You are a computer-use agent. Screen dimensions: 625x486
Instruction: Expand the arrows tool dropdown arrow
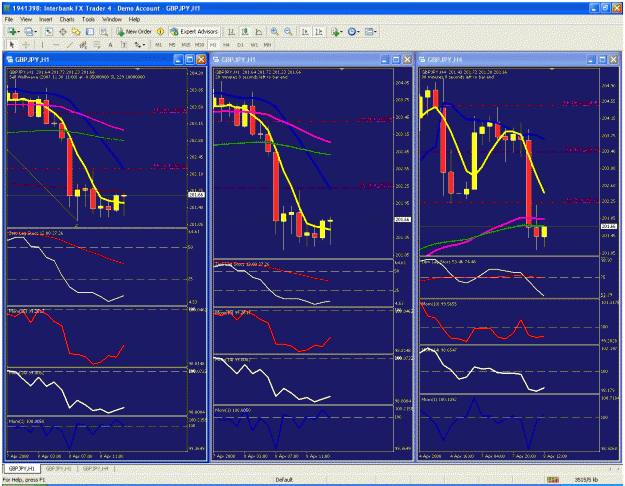[x=144, y=45]
